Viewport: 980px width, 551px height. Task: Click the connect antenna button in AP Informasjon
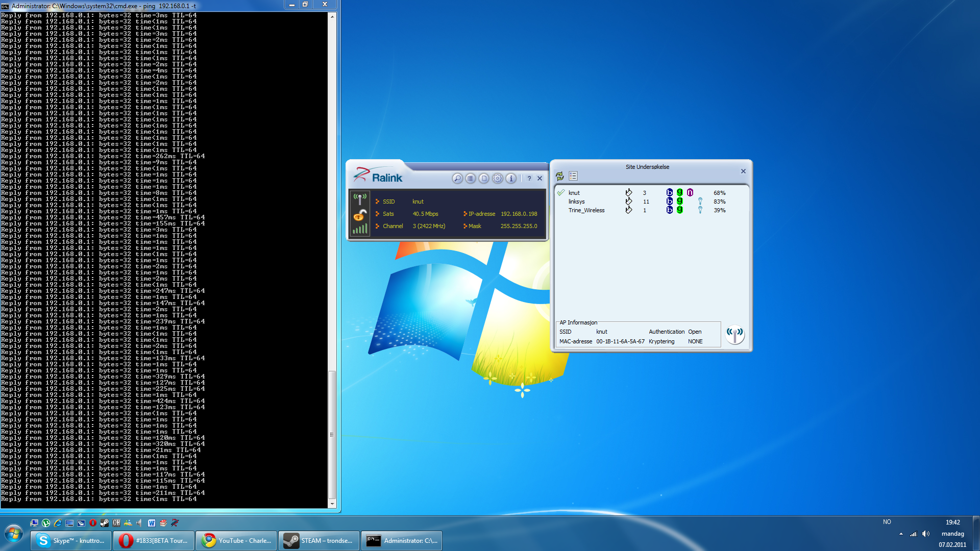[735, 335]
